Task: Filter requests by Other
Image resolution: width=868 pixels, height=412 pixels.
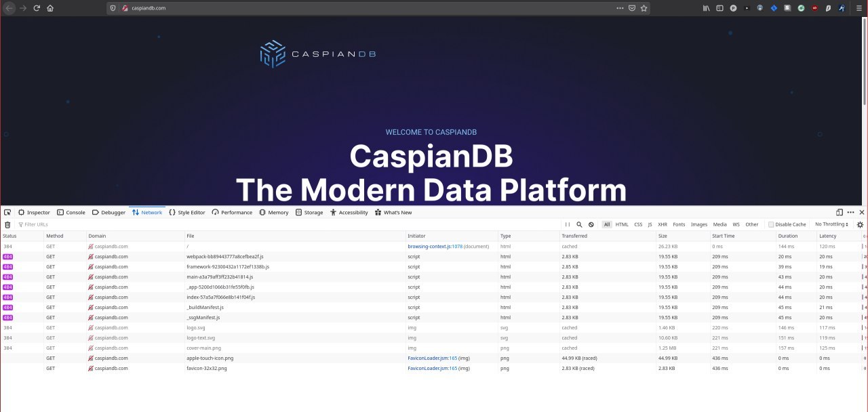Action: (x=752, y=224)
